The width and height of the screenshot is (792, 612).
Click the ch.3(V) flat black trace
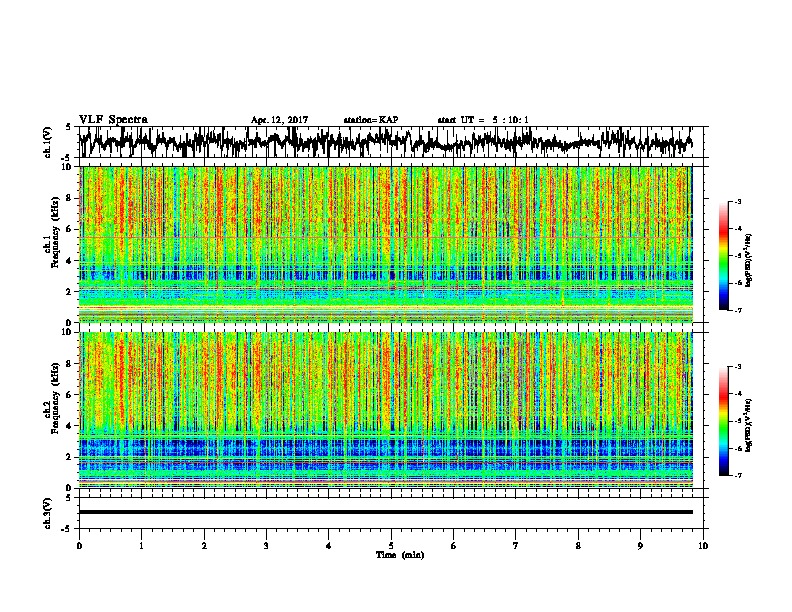(x=386, y=512)
